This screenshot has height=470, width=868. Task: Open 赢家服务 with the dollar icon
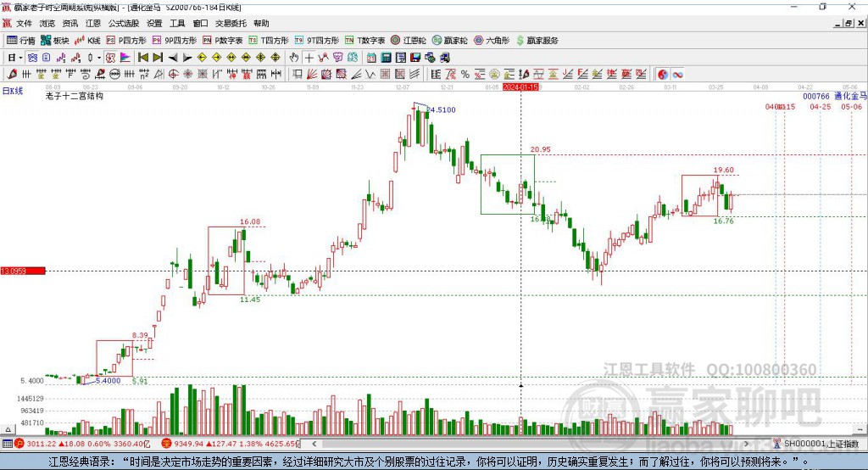click(537, 41)
